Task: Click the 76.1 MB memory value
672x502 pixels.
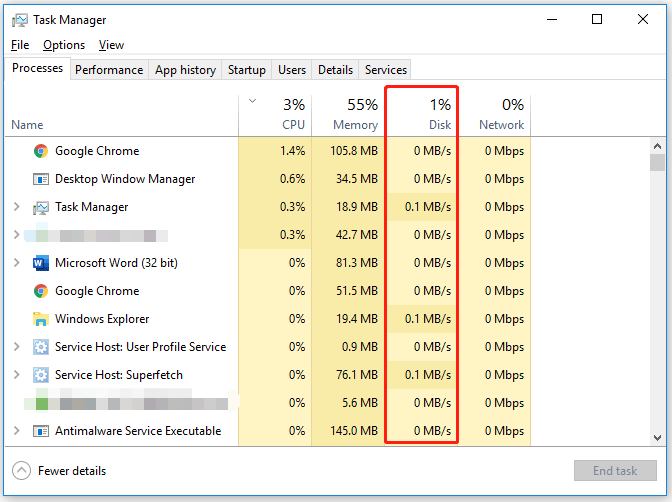Action: pos(357,375)
